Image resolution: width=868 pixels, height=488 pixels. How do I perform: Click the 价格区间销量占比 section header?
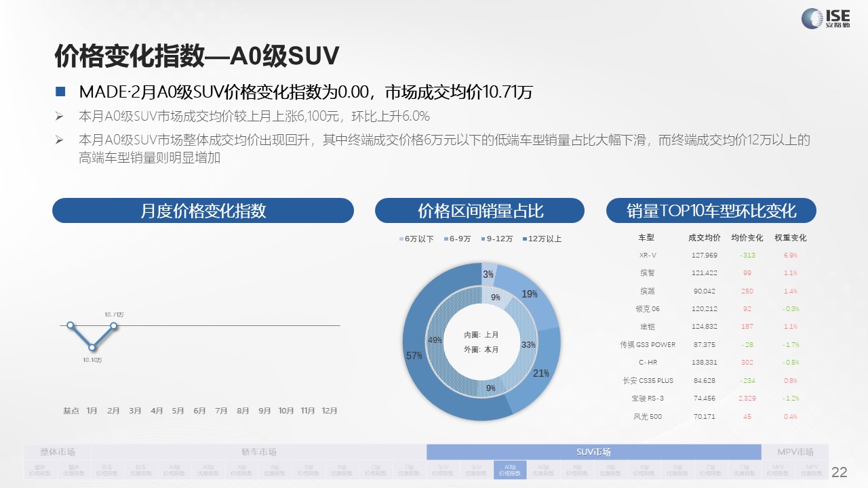pos(479,210)
